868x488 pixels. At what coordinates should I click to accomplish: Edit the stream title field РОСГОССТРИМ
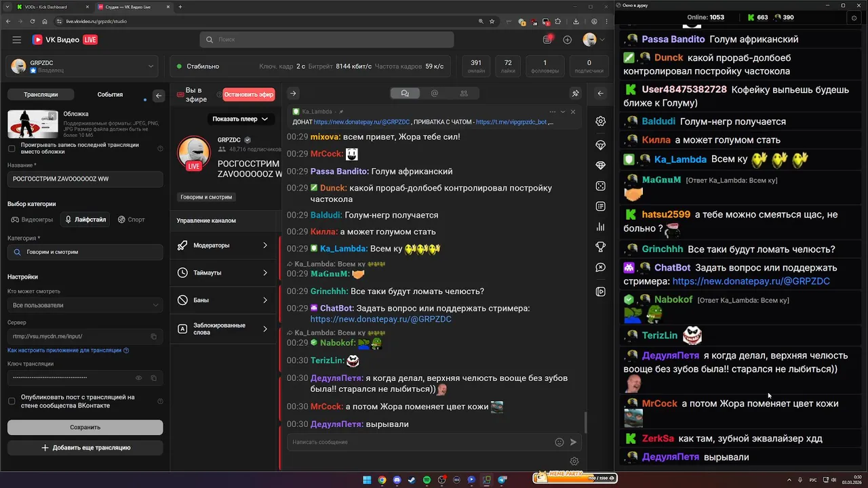(85, 179)
